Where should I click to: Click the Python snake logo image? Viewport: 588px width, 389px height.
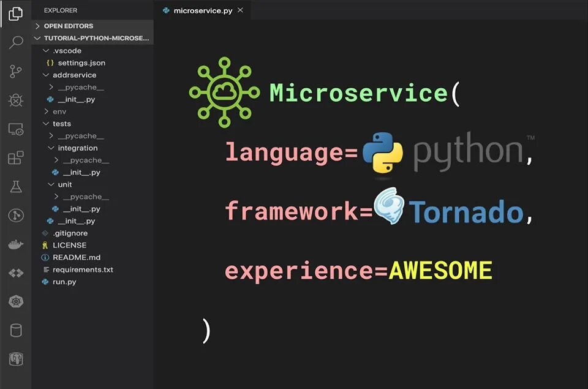click(382, 153)
